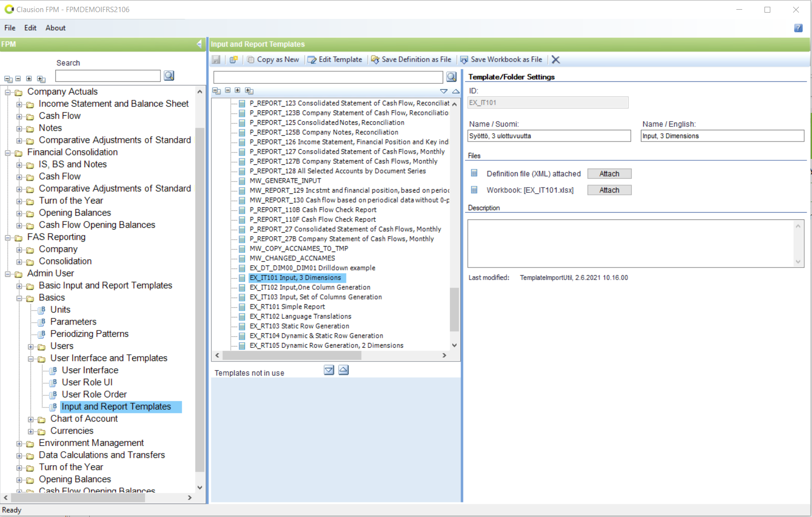This screenshot has width=812, height=517.
Task: Click the Clausion FPM logo in the title bar
Action: [9, 9]
